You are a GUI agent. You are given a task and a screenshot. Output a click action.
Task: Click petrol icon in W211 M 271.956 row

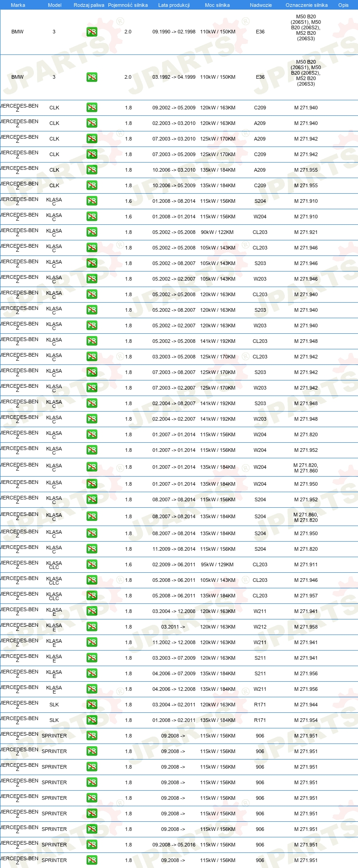click(x=92, y=689)
